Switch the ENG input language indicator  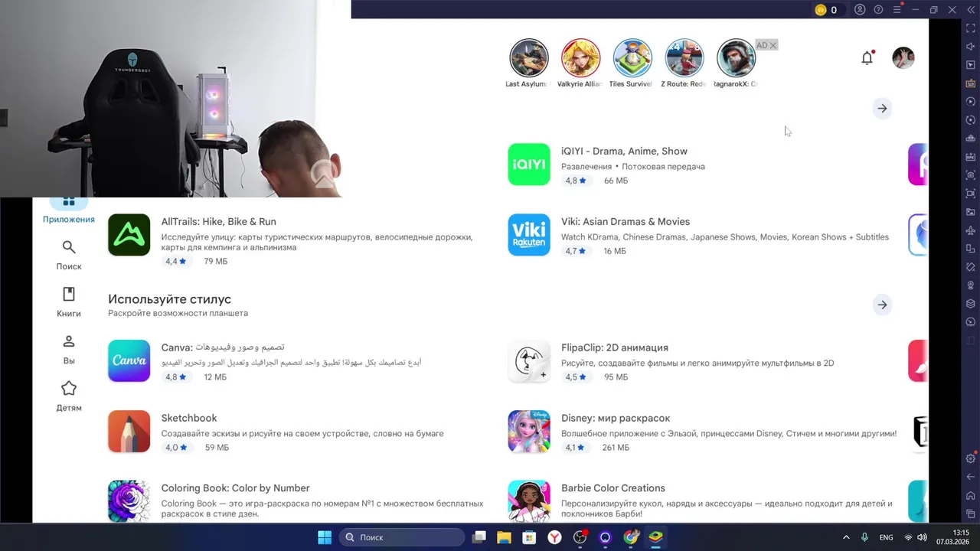point(886,537)
